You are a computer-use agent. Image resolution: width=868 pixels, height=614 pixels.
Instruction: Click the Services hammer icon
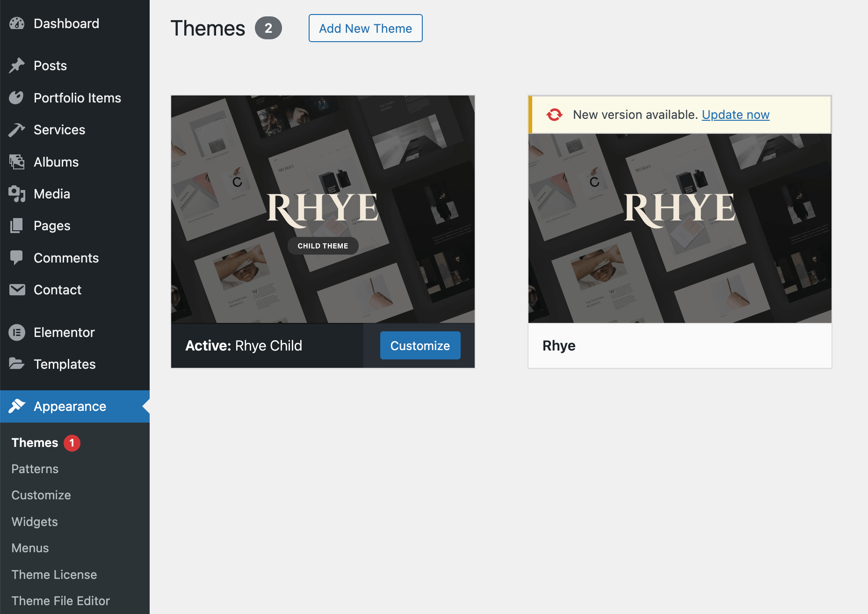pos(17,130)
